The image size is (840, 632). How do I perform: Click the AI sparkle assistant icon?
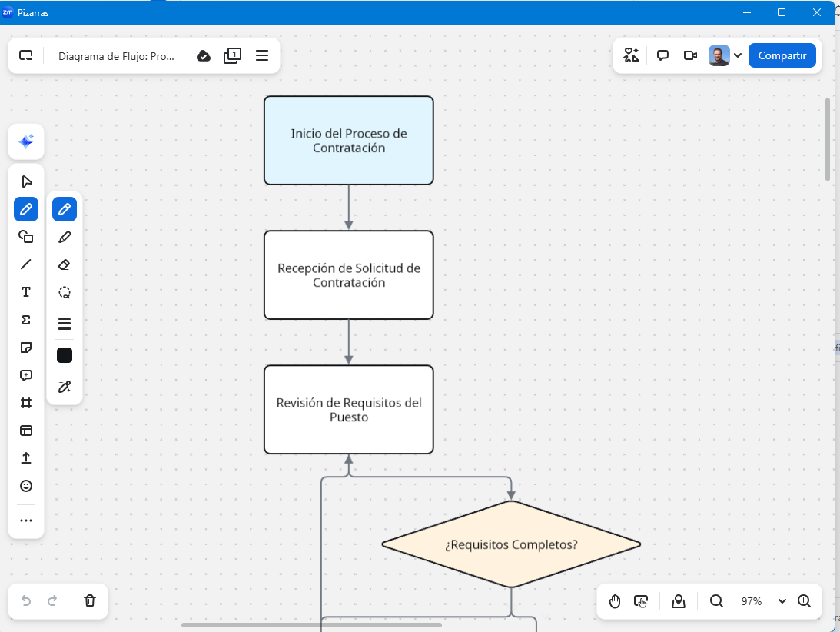(26, 141)
